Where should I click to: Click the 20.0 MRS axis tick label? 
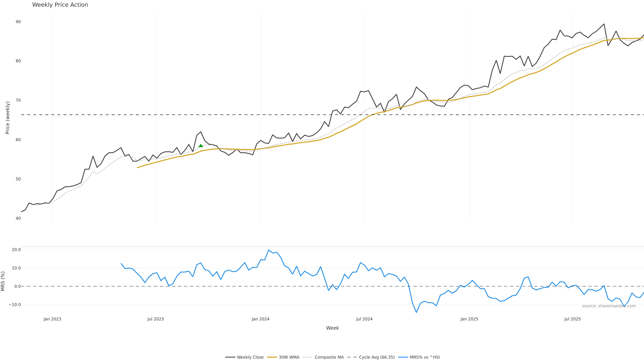pyautogui.click(x=16, y=250)
